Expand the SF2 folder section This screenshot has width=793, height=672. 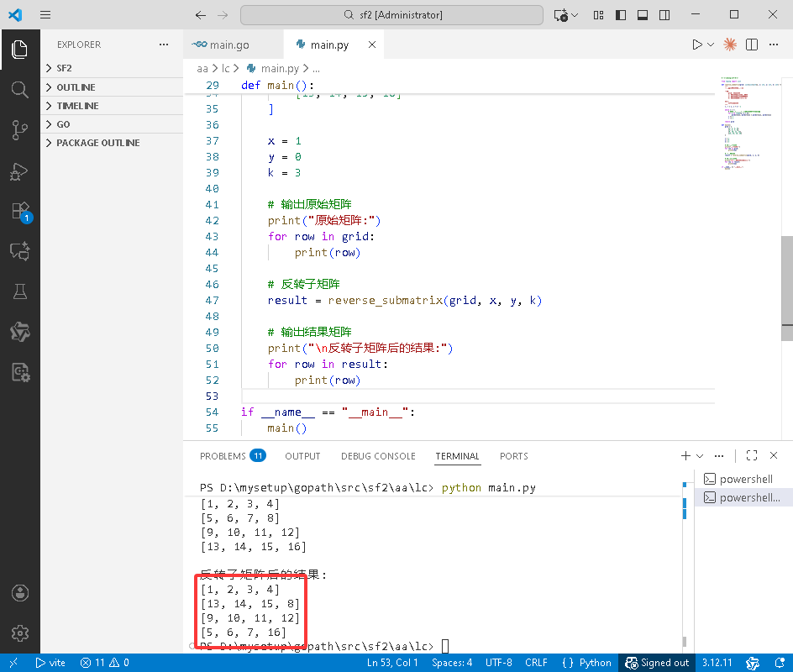[112, 68]
